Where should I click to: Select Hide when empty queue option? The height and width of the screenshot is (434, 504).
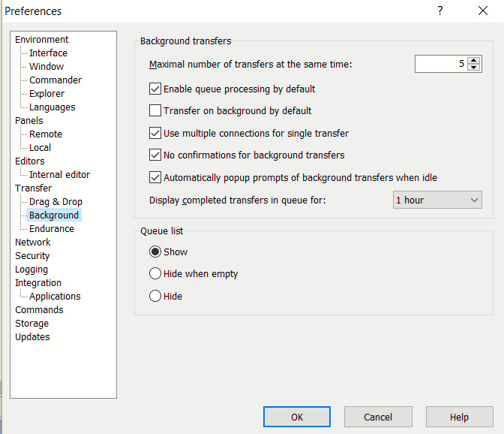[155, 274]
